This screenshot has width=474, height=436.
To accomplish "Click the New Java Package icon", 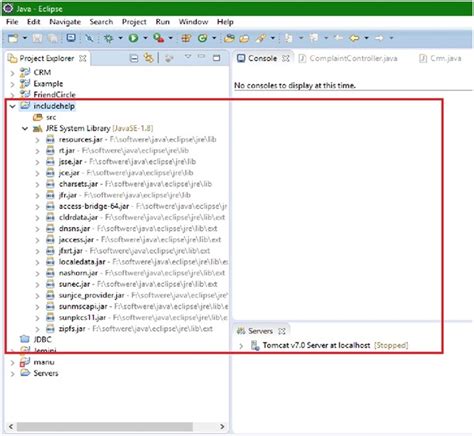I will tap(186, 38).
